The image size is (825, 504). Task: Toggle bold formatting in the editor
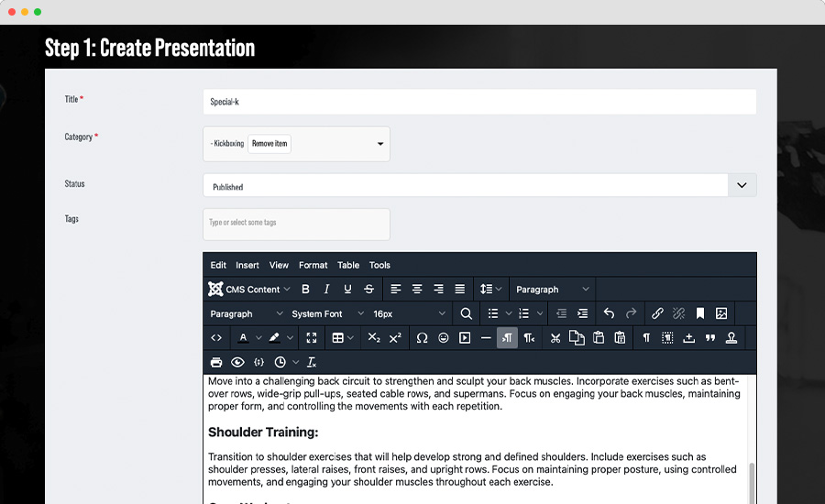pos(305,290)
